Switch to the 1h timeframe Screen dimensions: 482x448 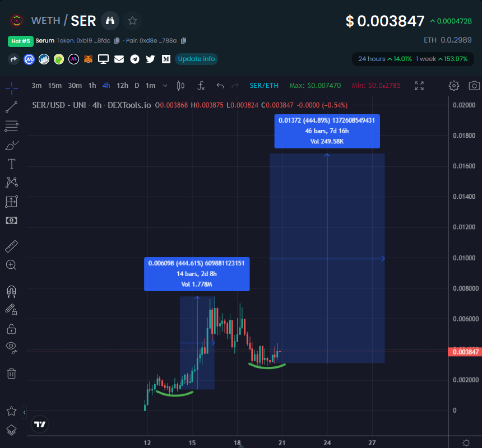point(92,86)
